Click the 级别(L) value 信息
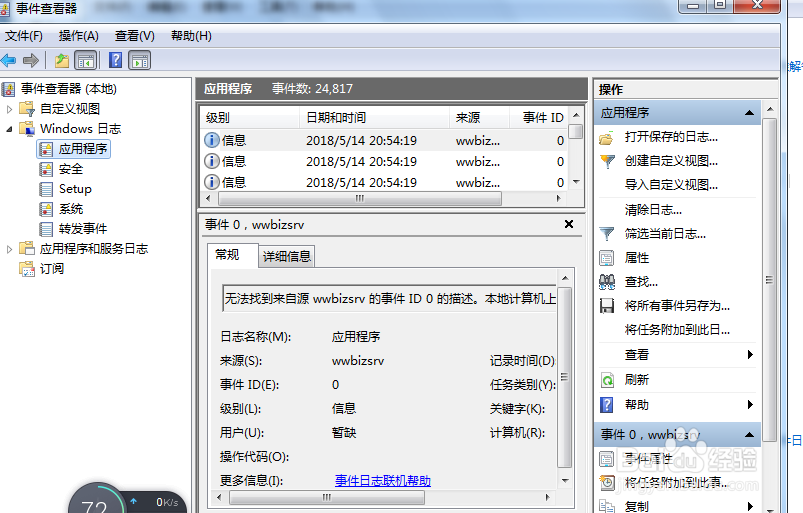 [x=344, y=409]
